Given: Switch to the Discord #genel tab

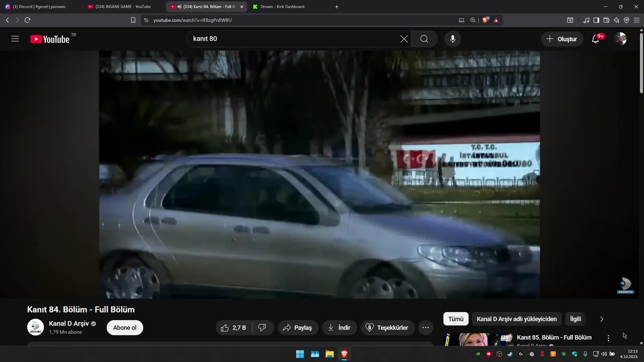Looking at the screenshot, I should [x=39, y=7].
